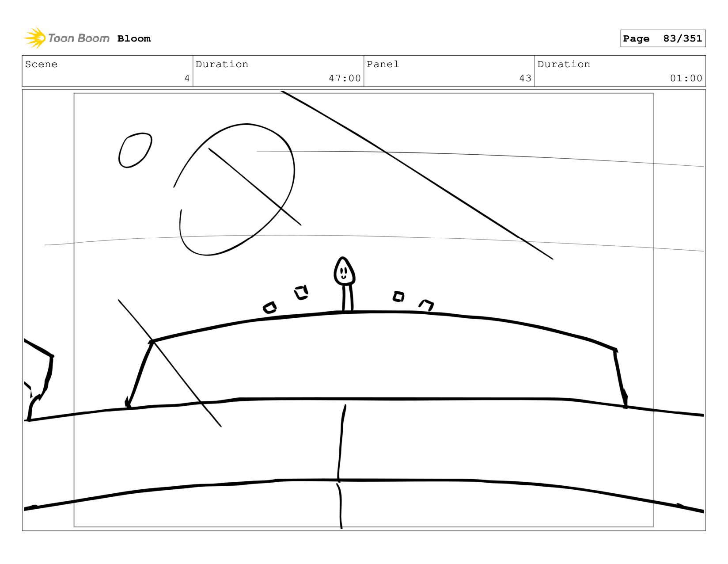Screen dimensions: 728x564
Task: Click the 'Panel' header label
Action: 383,64
